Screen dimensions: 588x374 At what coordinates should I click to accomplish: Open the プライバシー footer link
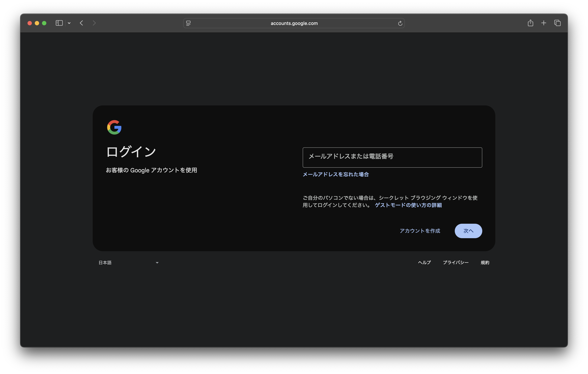pos(455,263)
